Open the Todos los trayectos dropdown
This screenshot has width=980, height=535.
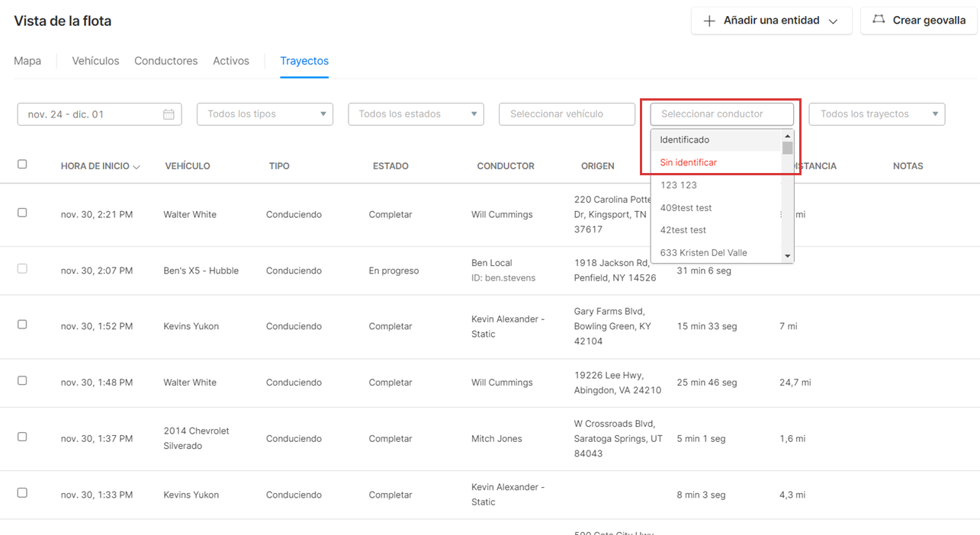point(877,114)
